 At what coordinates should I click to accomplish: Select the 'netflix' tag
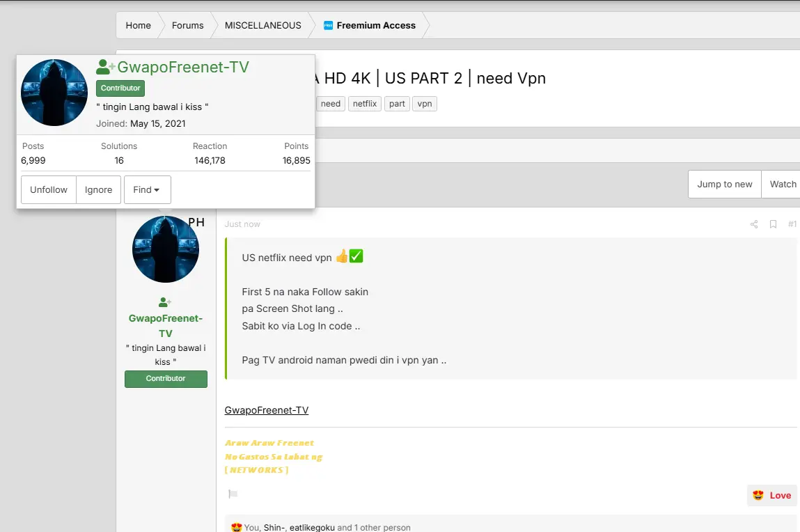click(365, 104)
